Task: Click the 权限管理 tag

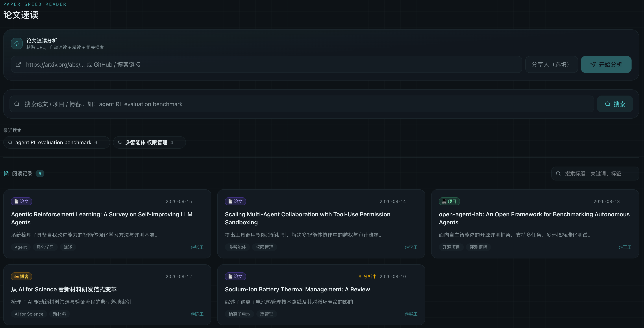Action: tap(264, 247)
